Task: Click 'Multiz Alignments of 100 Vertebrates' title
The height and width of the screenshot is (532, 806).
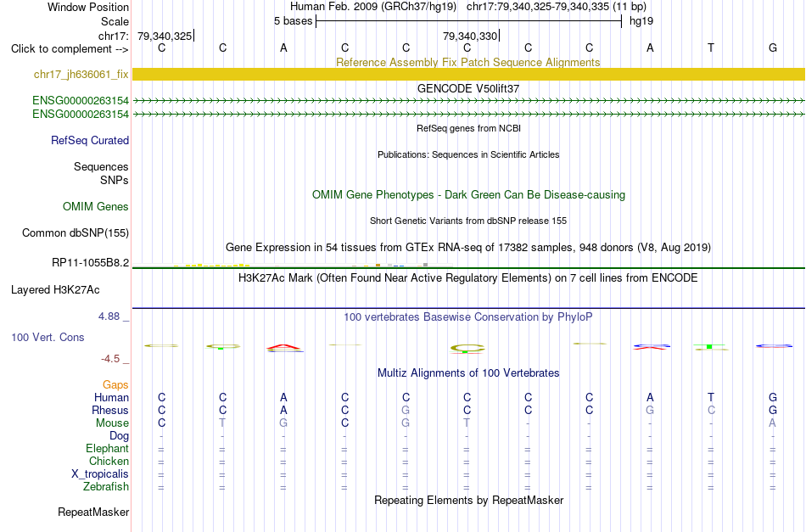Action: (x=468, y=373)
